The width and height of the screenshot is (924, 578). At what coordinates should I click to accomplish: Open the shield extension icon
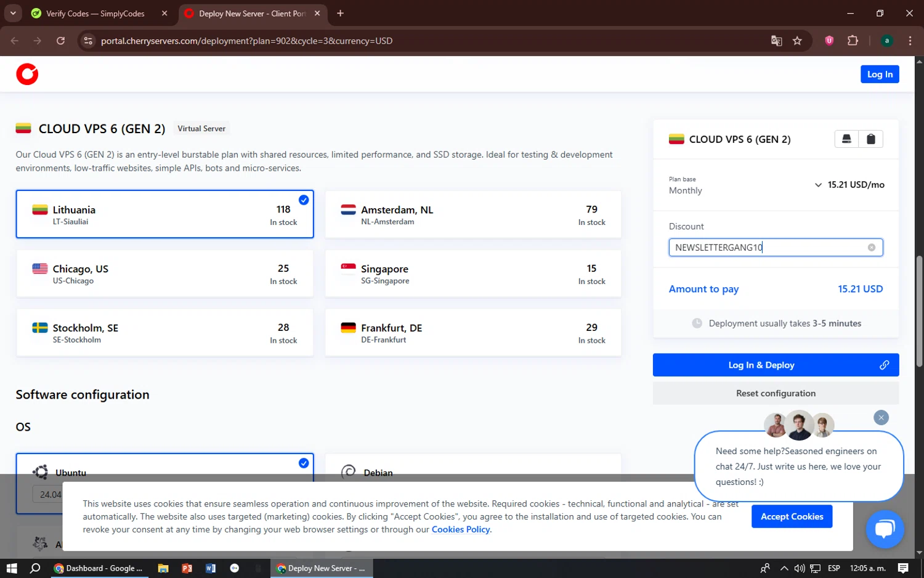(x=829, y=41)
